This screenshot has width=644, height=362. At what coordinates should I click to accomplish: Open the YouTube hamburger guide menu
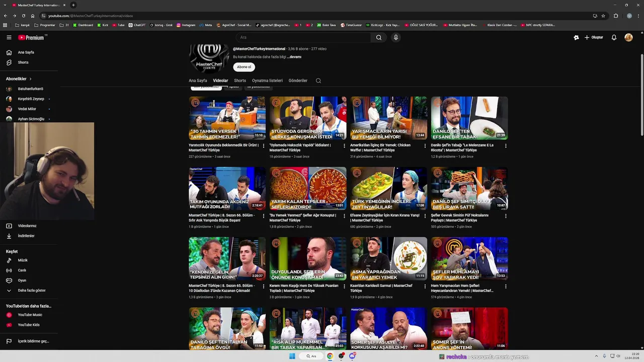coord(9,37)
